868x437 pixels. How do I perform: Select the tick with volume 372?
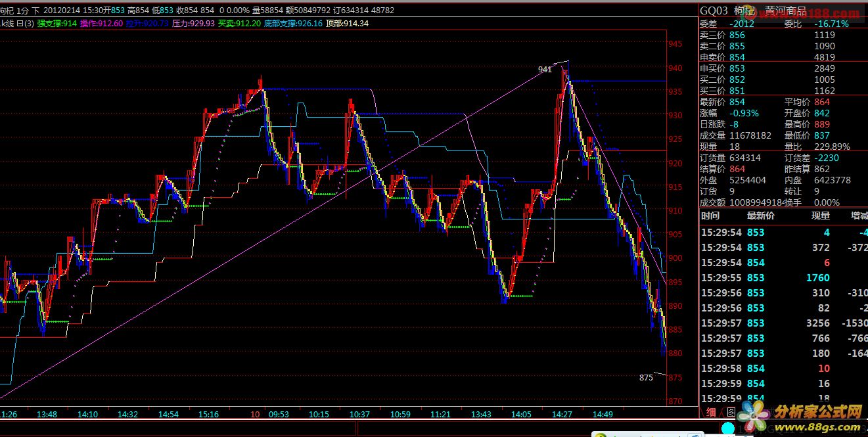pyautogui.click(x=783, y=247)
